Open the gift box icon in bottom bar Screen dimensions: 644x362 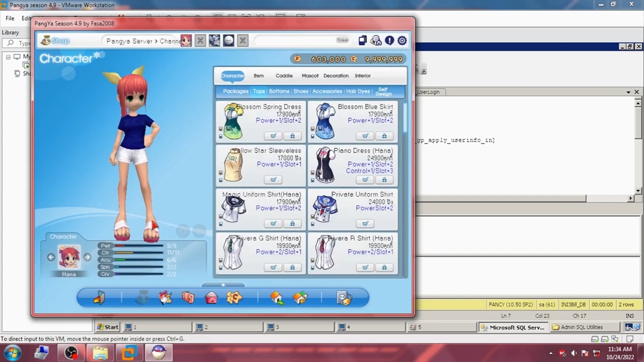pyautogui.click(x=165, y=298)
